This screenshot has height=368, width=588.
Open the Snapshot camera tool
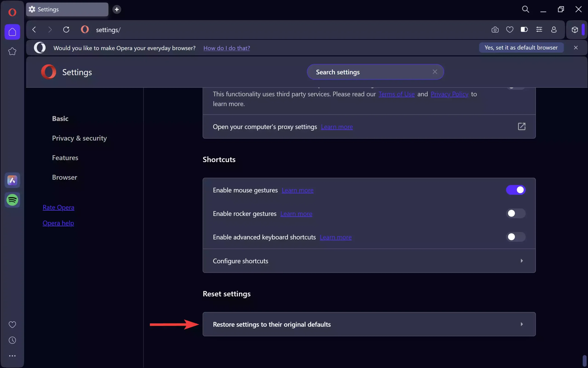pyautogui.click(x=495, y=30)
